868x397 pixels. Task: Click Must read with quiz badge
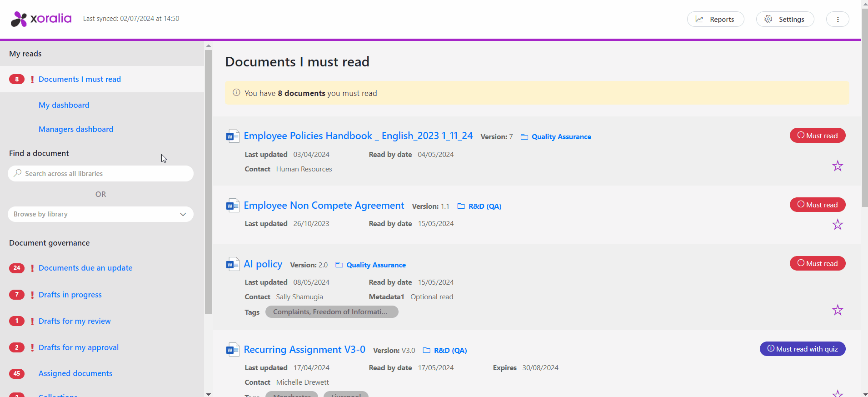click(803, 349)
